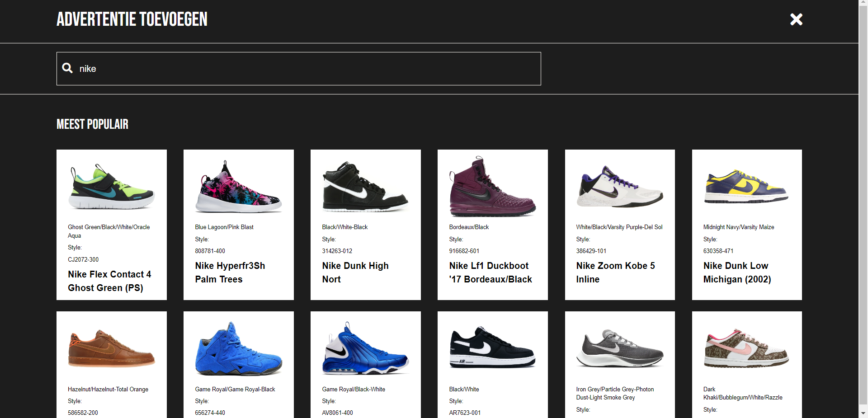
Task: Select the Nike Zoom Kobe 5 Inline image
Action: 620,187
